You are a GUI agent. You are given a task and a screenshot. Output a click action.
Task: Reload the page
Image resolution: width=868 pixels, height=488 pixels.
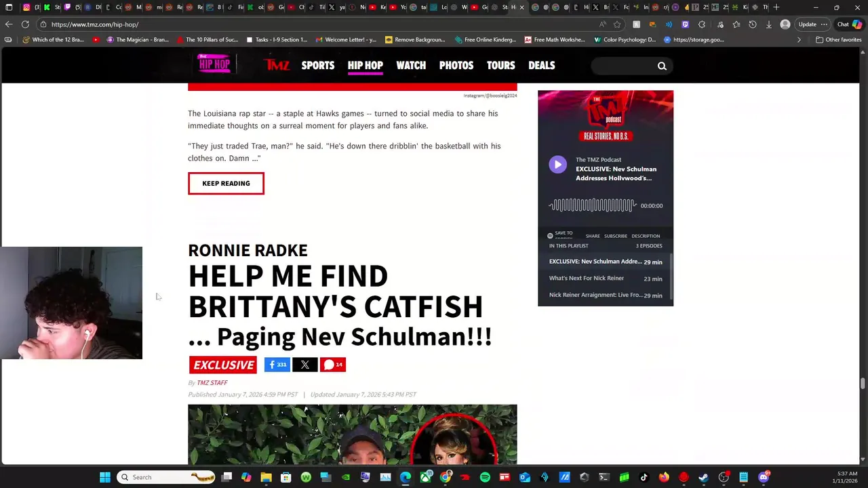point(25,24)
